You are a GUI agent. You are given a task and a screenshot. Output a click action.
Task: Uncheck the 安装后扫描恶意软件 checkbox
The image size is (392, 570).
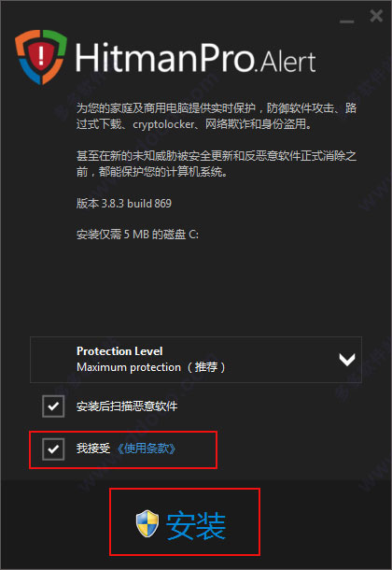[x=53, y=406]
